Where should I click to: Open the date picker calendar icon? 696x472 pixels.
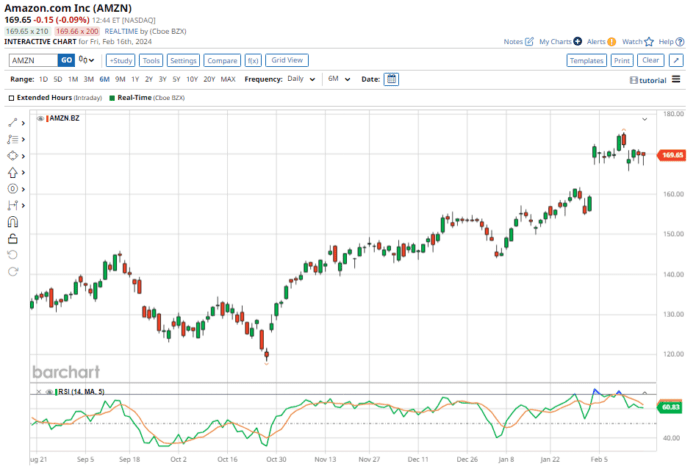pos(391,79)
